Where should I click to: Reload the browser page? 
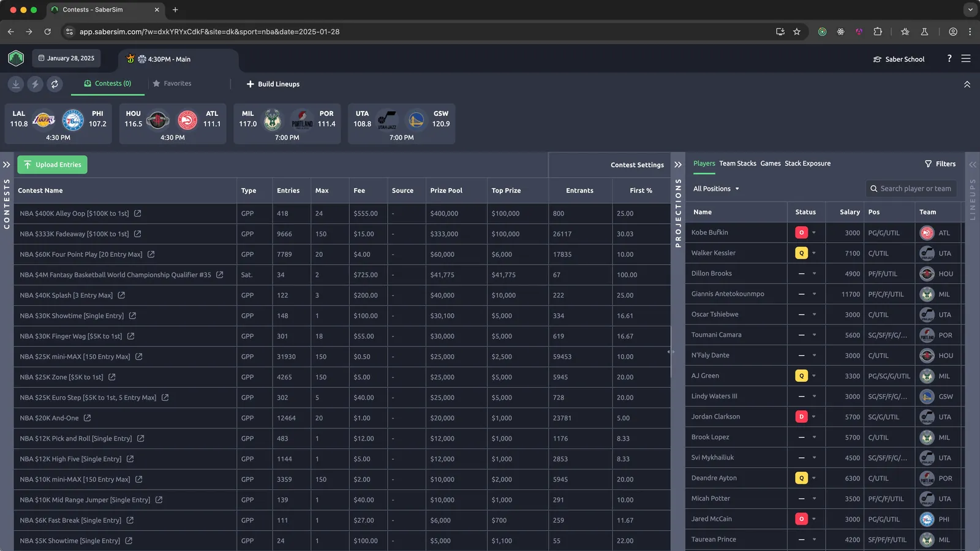tap(48, 32)
